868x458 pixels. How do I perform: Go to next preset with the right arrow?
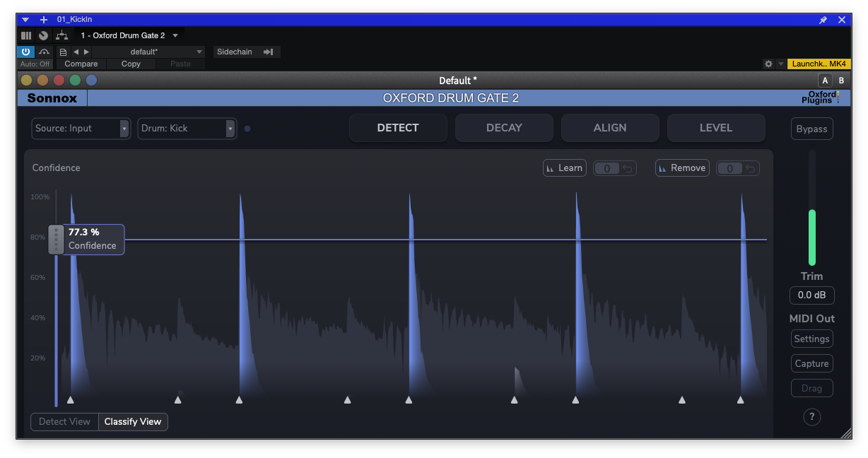click(87, 52)
